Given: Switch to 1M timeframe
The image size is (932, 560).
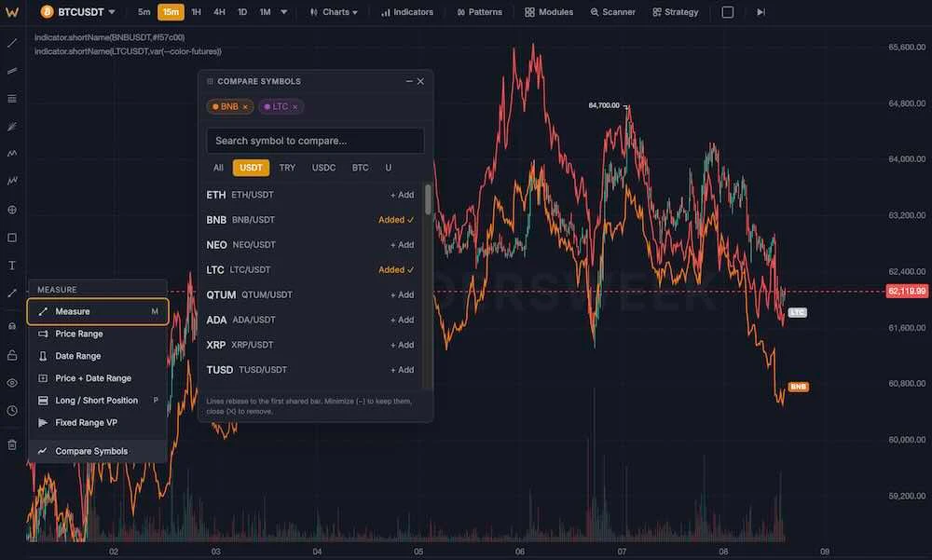Looking at the screenshot, I should pos(265,12).
